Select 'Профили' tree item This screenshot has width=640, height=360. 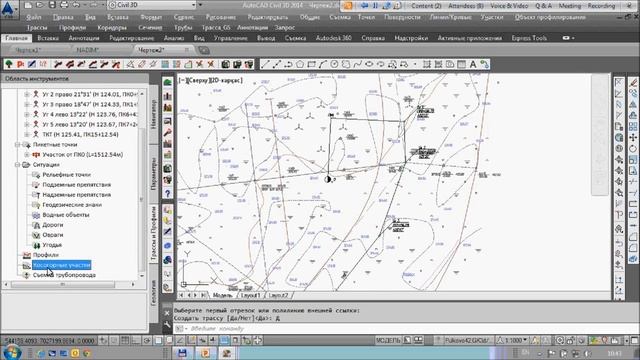click(46, 255)
